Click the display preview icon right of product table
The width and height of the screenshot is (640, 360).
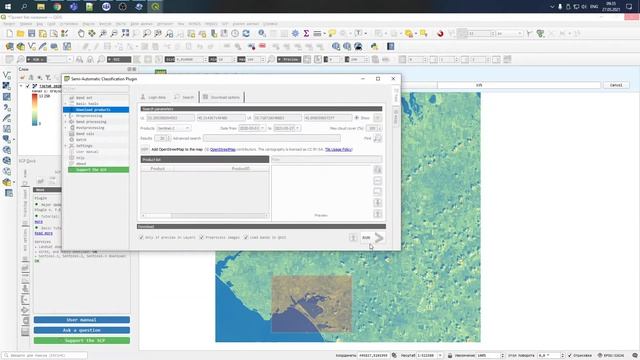[378, 169]
